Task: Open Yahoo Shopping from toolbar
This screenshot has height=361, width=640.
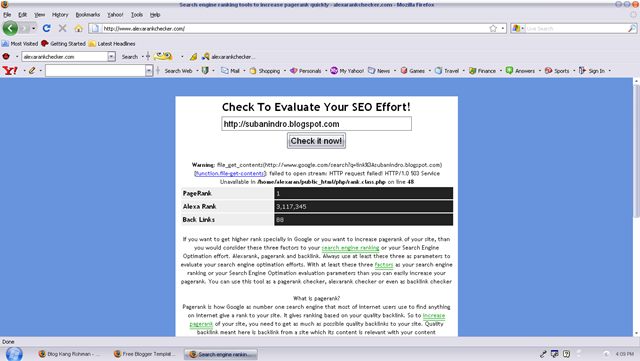Action: tap(265, 71)
